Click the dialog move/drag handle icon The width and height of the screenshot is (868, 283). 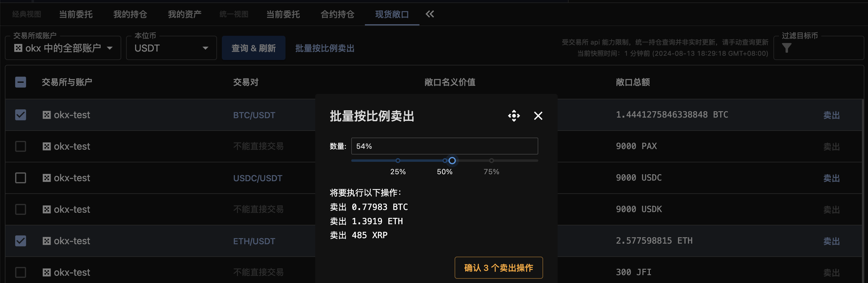[514, 116]
